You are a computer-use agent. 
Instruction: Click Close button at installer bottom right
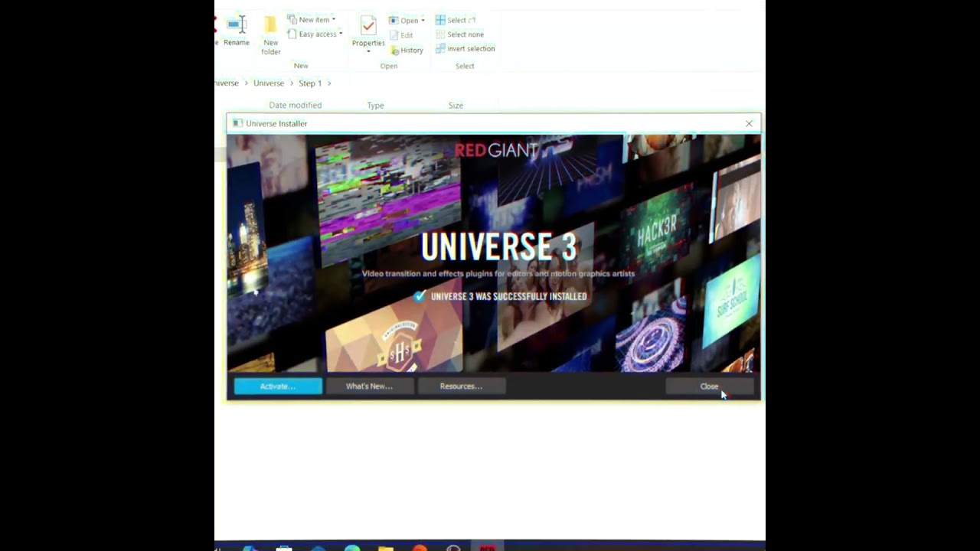pos(710,386)
